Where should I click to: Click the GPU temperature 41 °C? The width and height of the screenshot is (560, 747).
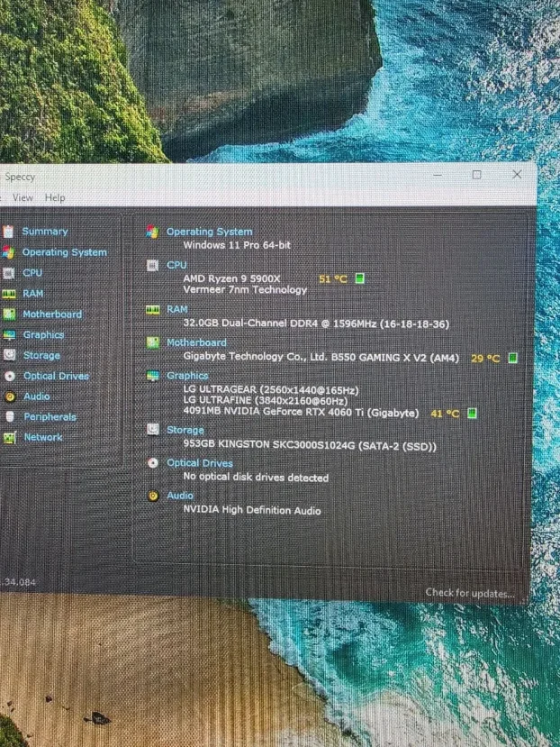coord(445,414)
